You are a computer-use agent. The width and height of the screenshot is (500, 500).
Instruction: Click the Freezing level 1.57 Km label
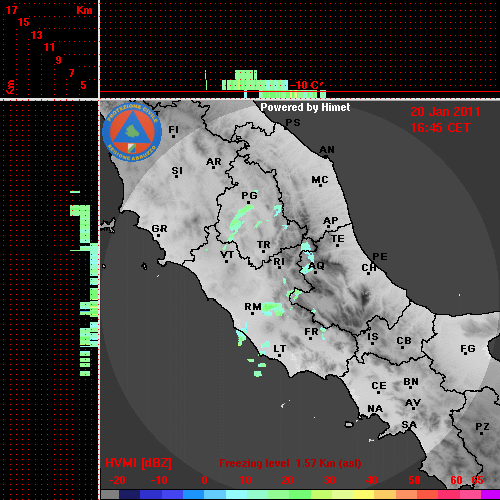click(x=290, y=463)
